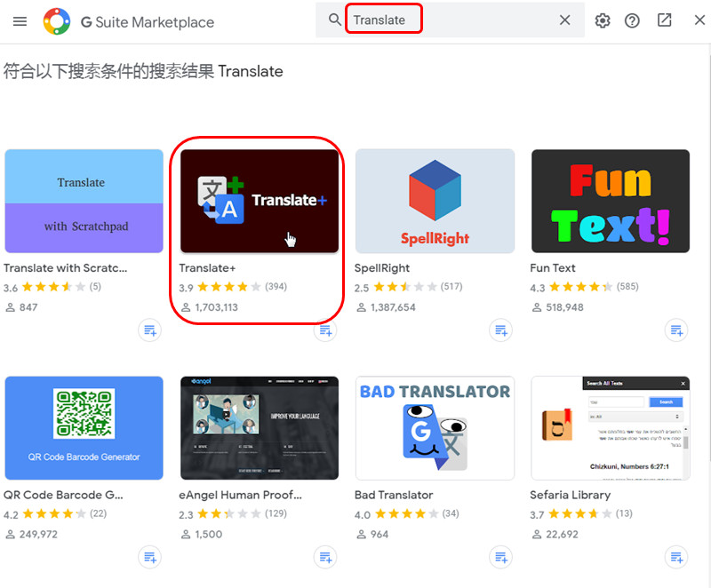The image size is (711, 588).
Task: Click the Sefaria Library title
Action: tap(570, 495)
